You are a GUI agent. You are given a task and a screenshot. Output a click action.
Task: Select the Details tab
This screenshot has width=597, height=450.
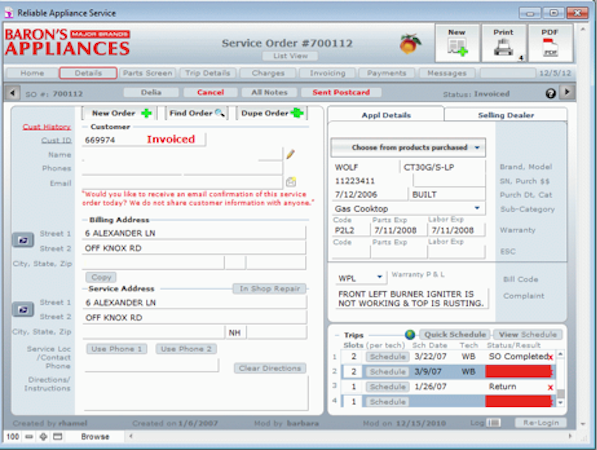point(88,73)
